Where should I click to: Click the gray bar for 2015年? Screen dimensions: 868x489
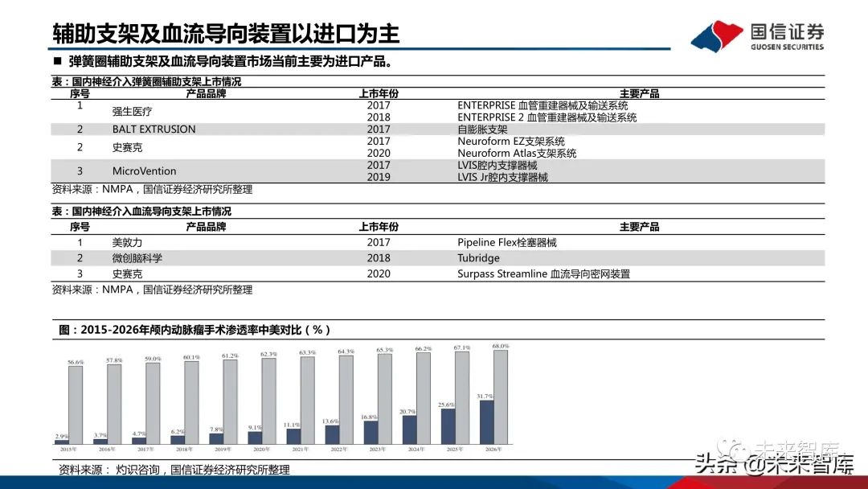point(76,405)
